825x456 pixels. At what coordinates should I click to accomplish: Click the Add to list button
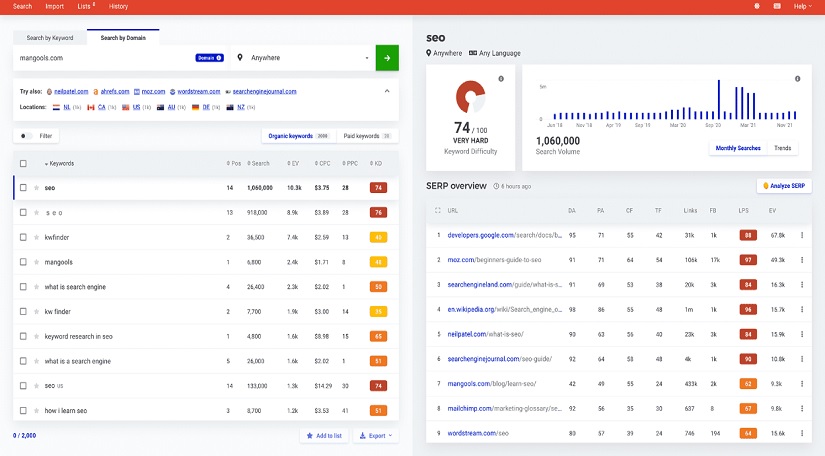coord(324,435)
